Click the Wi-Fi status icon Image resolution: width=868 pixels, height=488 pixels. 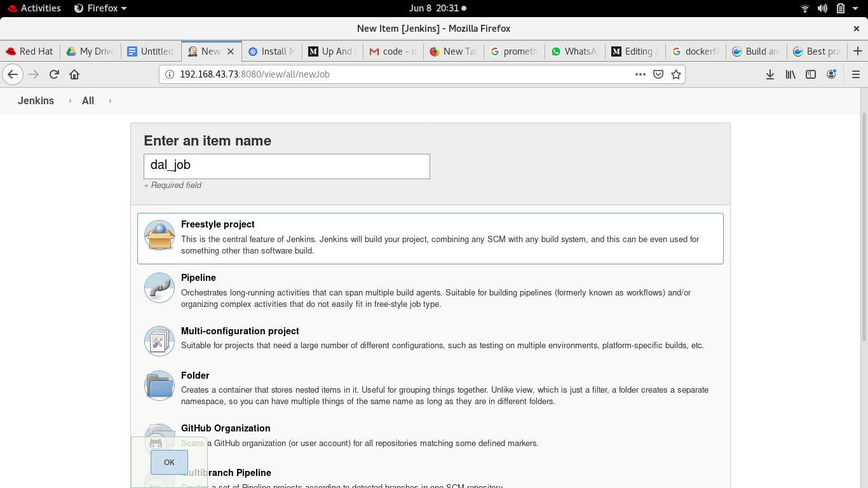pyautogui.click(x=805, y=8)
